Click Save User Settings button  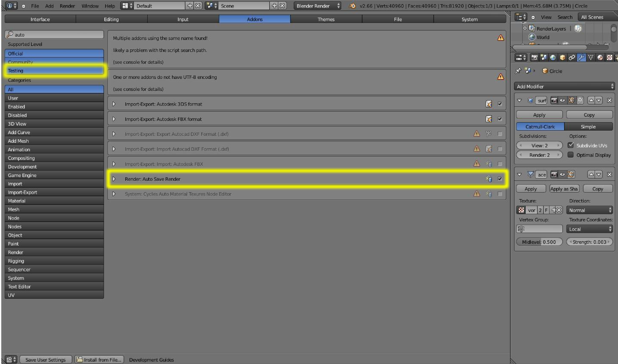(x=46, y=360)
